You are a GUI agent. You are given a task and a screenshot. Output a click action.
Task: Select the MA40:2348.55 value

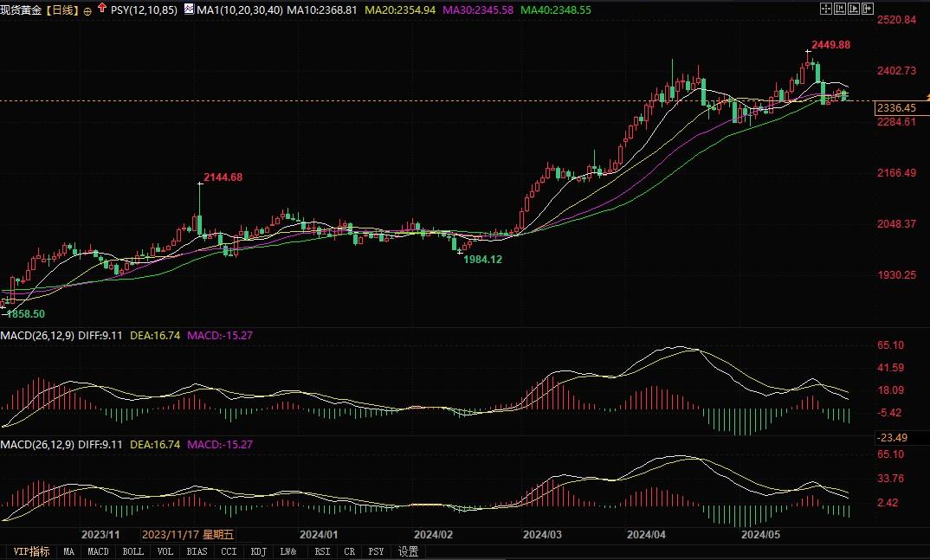click(x=556, y=10)
